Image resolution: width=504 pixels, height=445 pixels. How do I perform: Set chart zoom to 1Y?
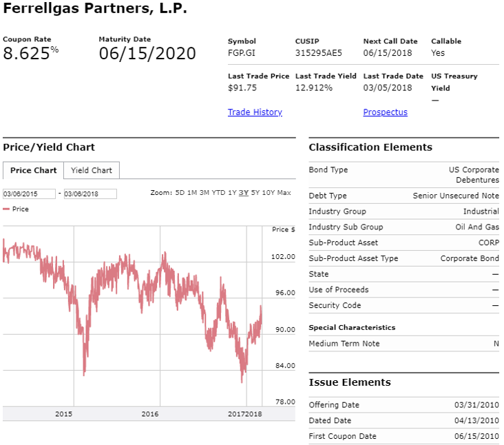point(232,193)
